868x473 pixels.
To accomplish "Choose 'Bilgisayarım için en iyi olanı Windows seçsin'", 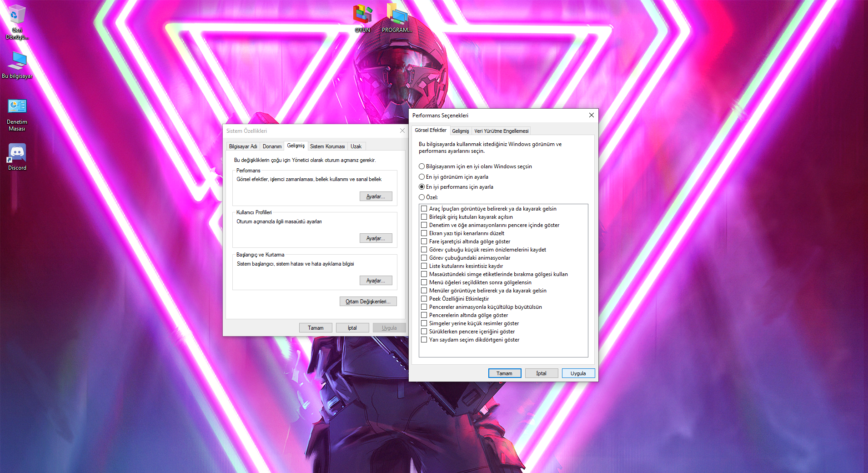I will [475, 166].
